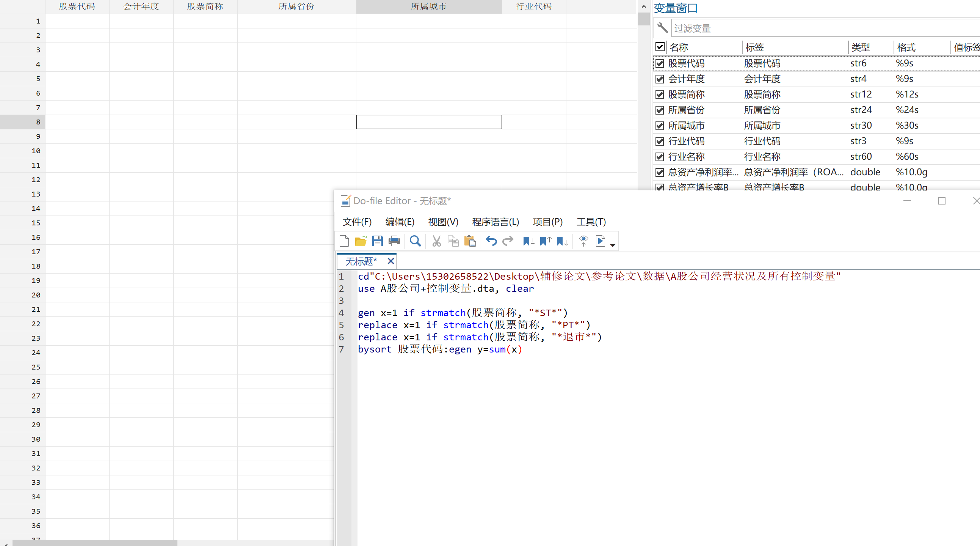Screen dimensions: 980x546
Task: Open Find with the magnifier icon
Action: click(x=415, y=241)
